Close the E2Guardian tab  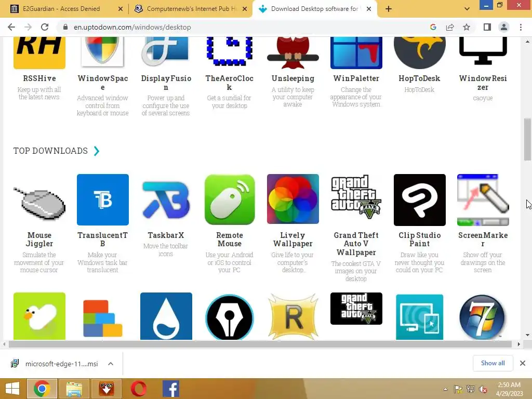(x=121, y=9)
